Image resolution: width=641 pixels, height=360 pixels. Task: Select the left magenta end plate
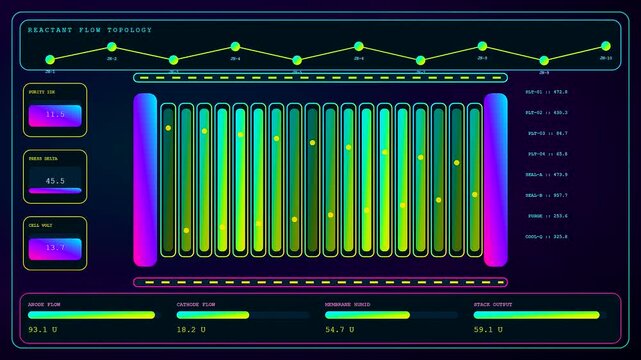pos(145,180)
